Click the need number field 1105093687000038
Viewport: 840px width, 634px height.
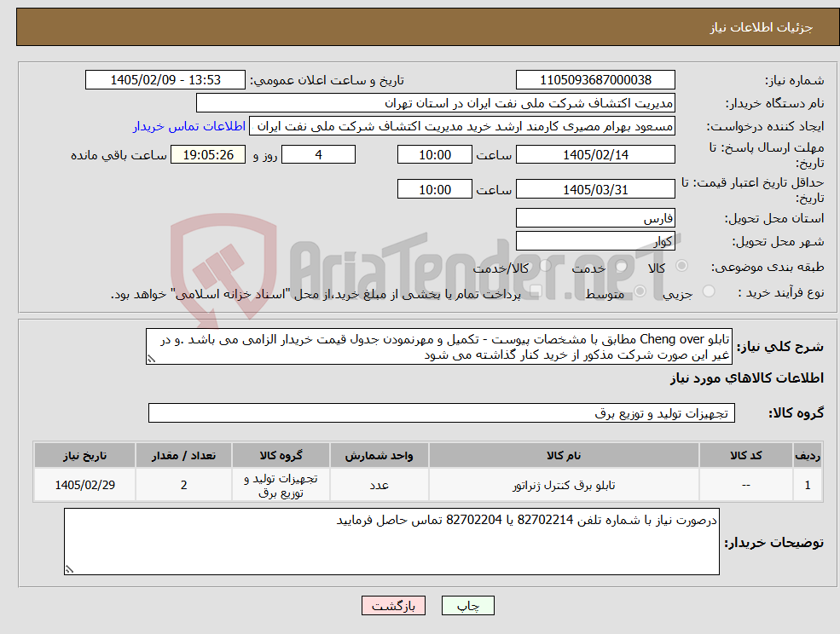point(595,80)
